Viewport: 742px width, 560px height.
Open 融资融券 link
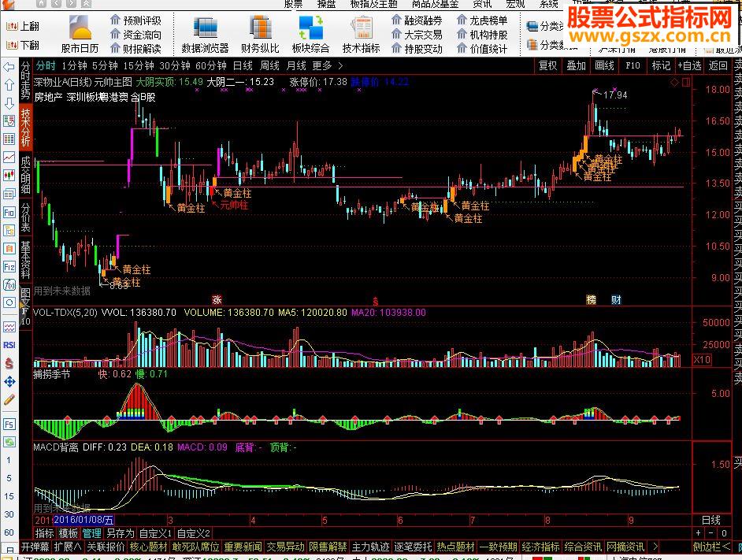(x=417, y=20)
